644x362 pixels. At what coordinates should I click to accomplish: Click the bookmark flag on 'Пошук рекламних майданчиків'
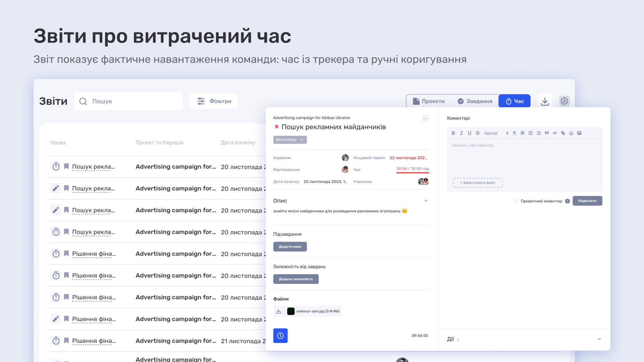[276, 127]
